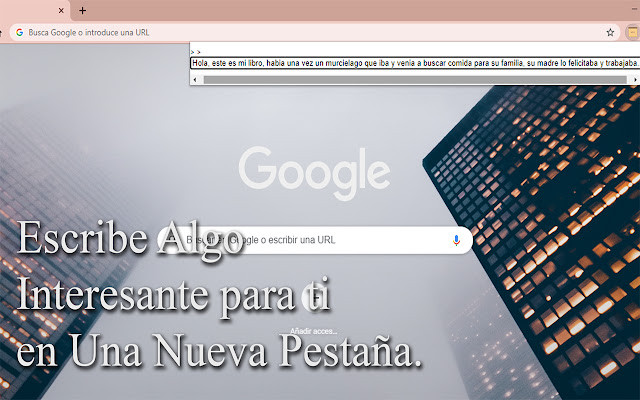640x400 pixels.
Task: Start voice search with microphone icon
Action: 456,240
